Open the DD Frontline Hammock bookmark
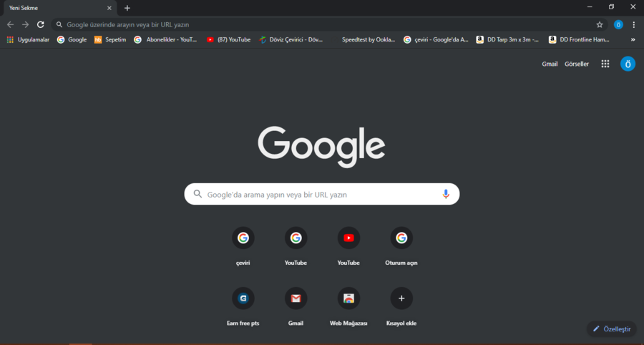This screenshot has height=345, width=644. (x=579, y=40)
